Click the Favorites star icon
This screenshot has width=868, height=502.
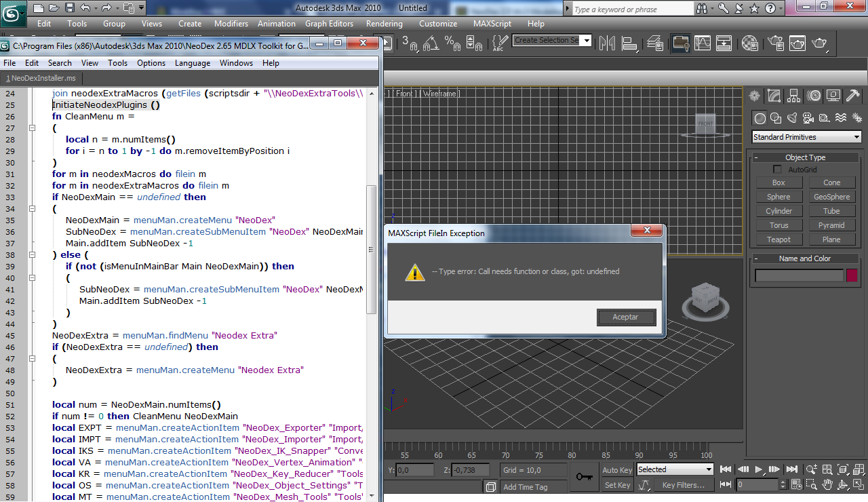pos(754,9)
